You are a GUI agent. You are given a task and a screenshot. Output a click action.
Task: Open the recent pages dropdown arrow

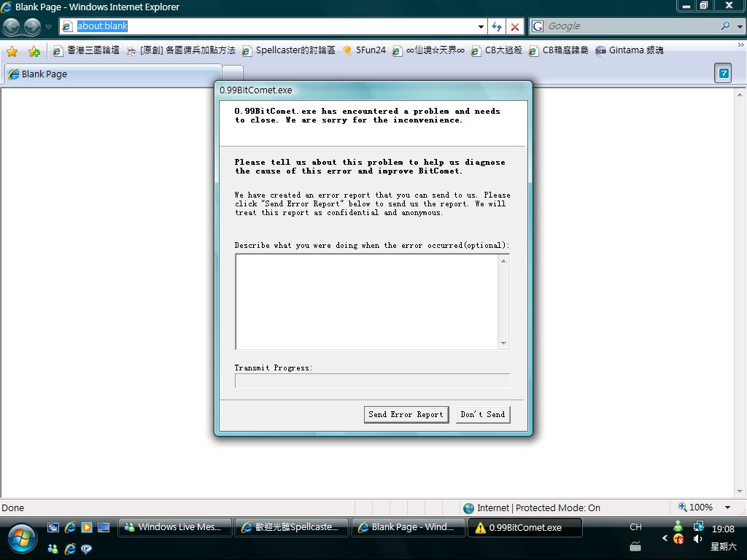coord(48,27)
